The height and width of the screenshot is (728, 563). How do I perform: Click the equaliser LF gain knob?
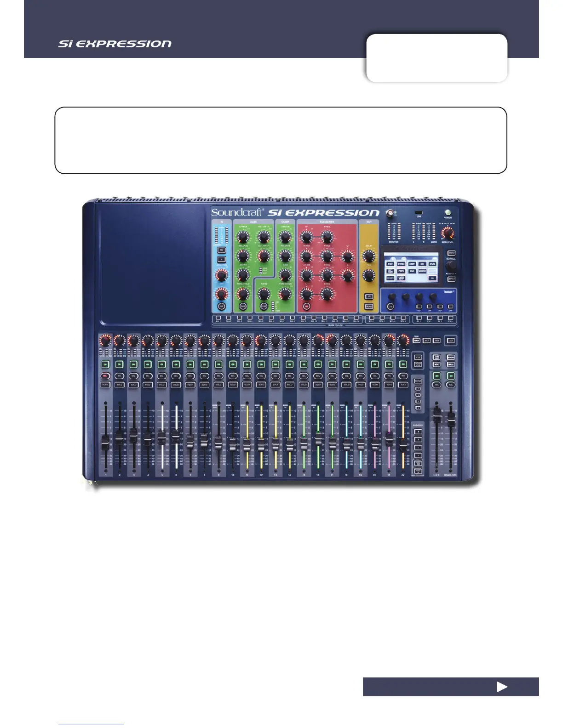point(306,294)
